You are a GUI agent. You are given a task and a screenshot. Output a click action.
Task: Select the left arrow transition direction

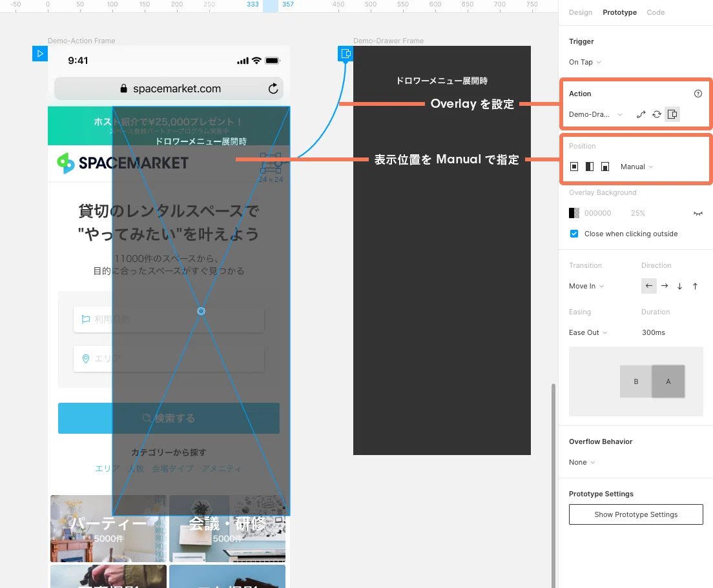649,286
